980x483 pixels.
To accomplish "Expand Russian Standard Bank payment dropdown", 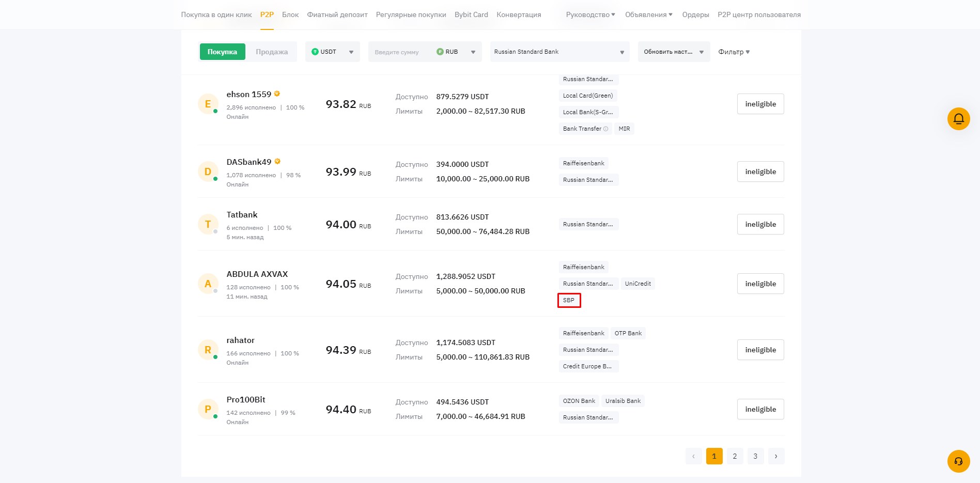I will tap(559, 52).
